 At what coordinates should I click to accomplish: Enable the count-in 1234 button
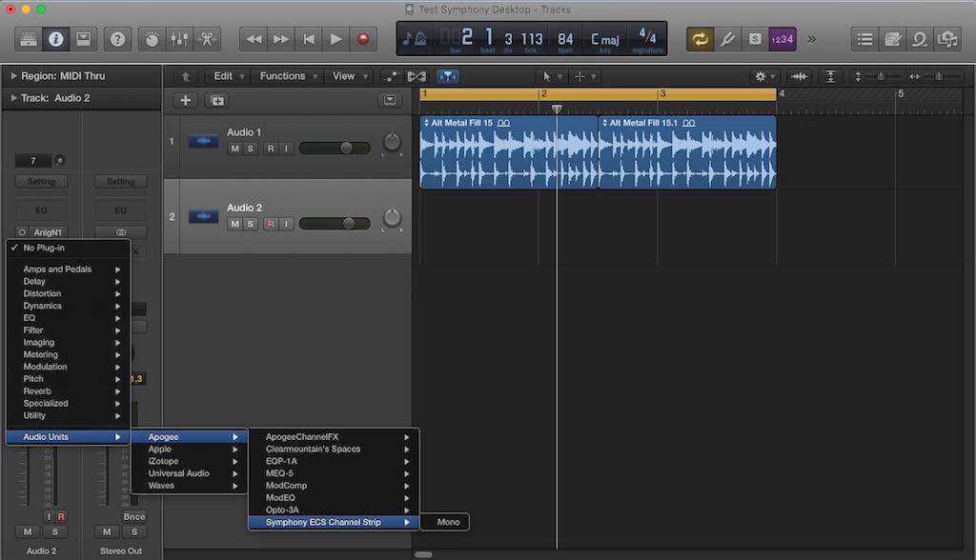(x=782, y=39)
